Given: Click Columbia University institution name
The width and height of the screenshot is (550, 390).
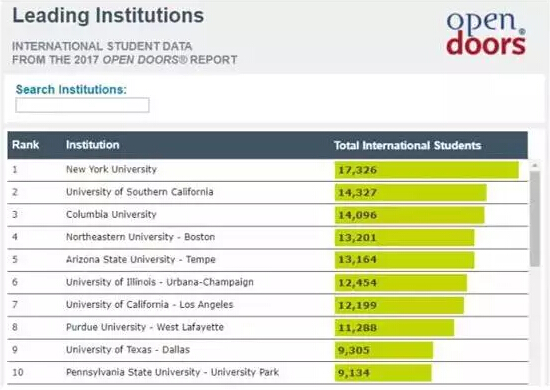Looking at the screenshot, I should [111, 214].
